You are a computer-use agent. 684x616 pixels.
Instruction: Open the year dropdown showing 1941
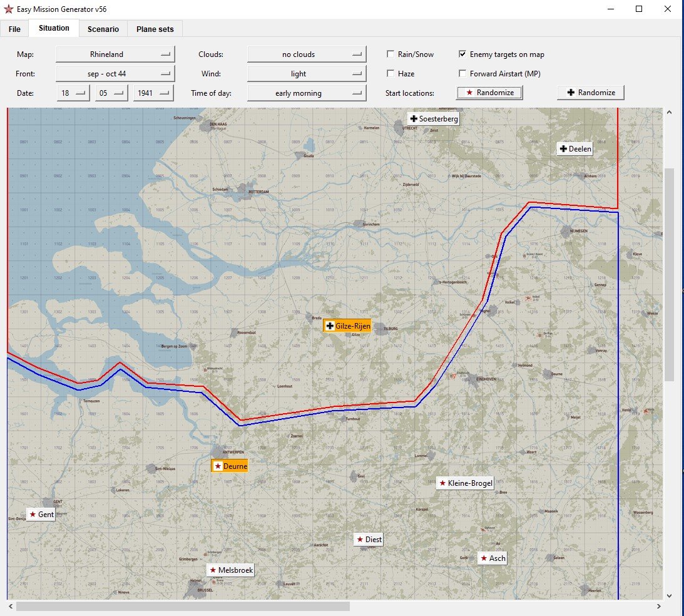153,93
